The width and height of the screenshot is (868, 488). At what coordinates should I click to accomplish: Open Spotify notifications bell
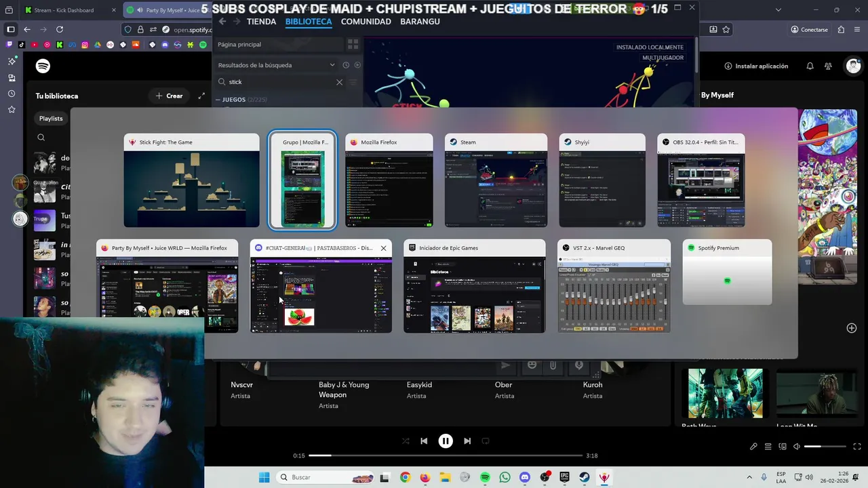810,66
